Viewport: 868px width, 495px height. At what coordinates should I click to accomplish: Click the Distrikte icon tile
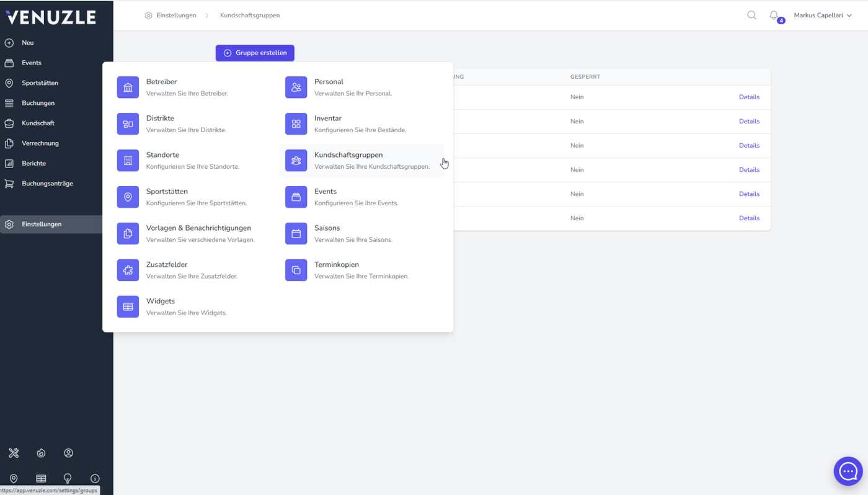(x=128, y=124)
